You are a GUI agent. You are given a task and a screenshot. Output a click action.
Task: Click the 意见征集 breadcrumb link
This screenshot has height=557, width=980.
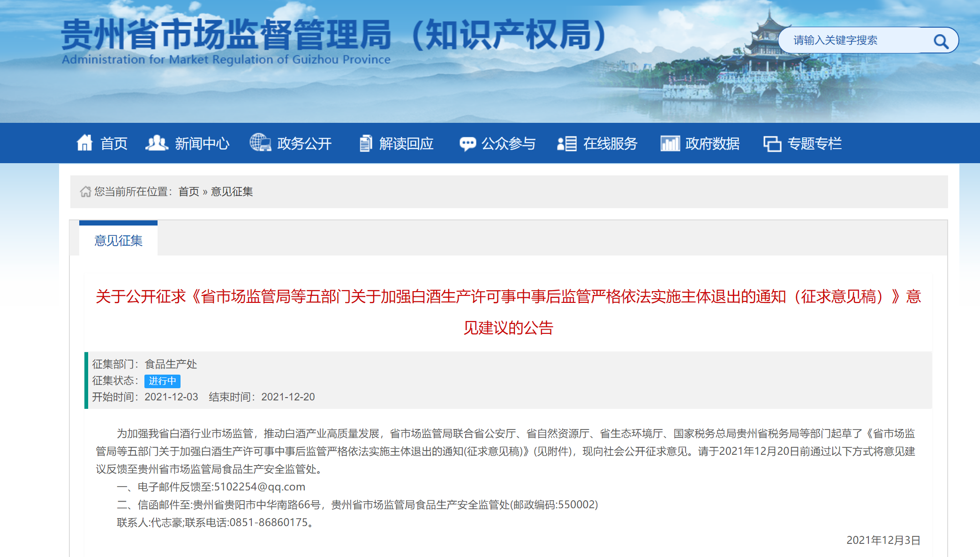click(232, 192)
